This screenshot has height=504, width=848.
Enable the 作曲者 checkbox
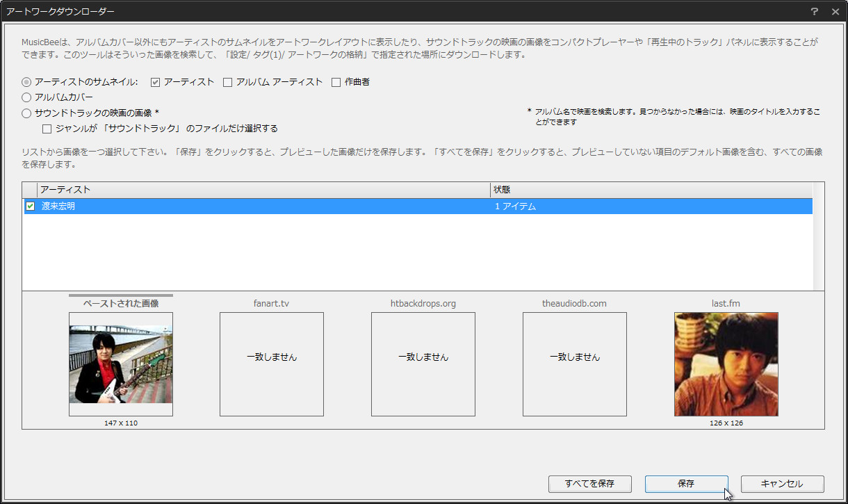pos(339,82)
